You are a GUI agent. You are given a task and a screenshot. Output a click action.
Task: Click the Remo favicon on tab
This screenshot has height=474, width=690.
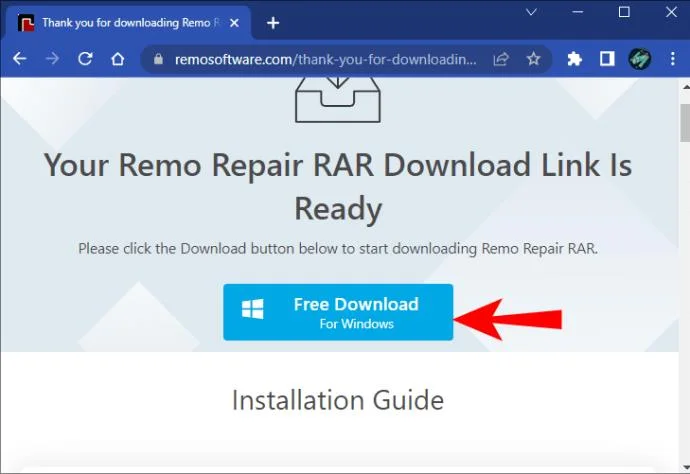click(x=26, y=23)
